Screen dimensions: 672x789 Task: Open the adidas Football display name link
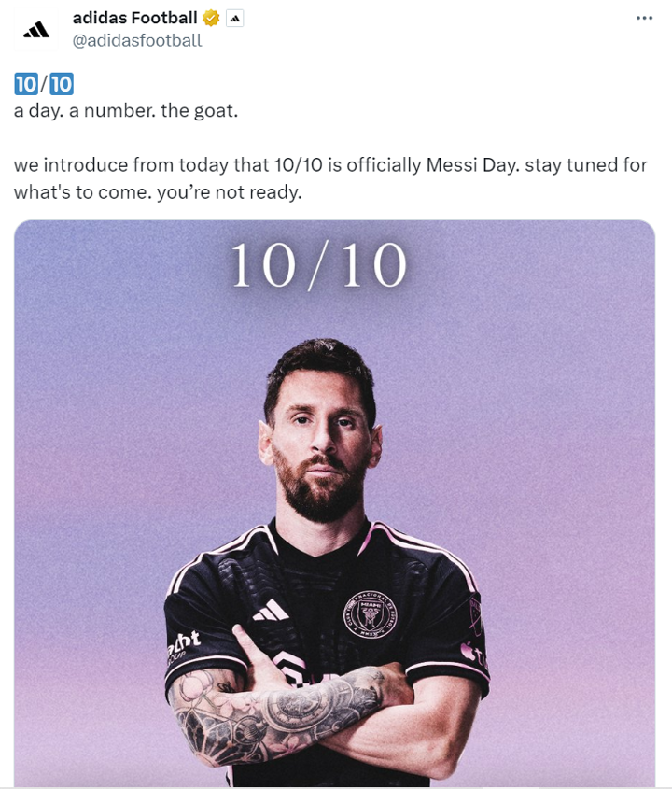(x=134, y=18)
